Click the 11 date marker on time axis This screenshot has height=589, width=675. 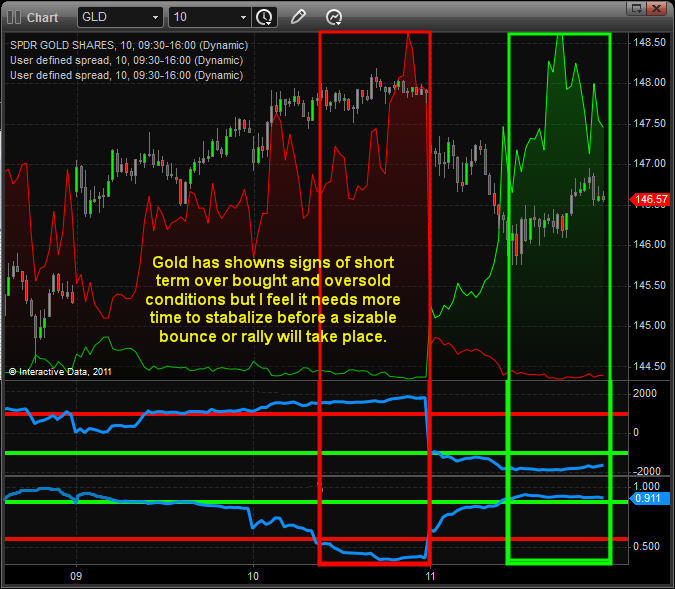tap(430, 577)
